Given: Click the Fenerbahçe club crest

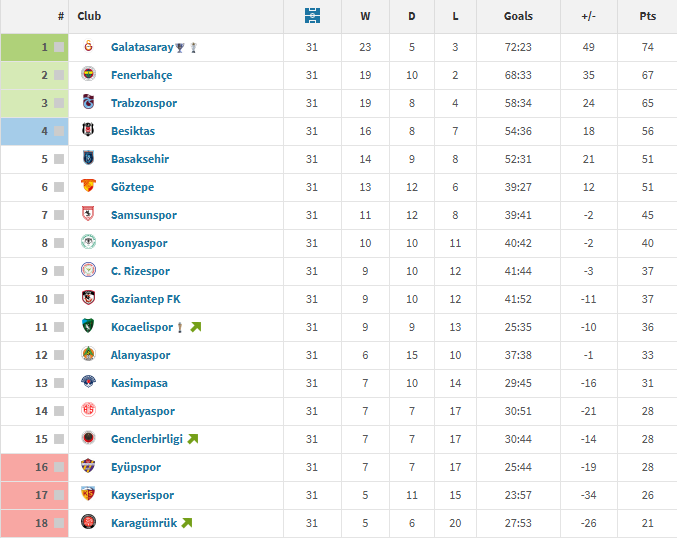Looking at the screenshot, I should [88, 74].
